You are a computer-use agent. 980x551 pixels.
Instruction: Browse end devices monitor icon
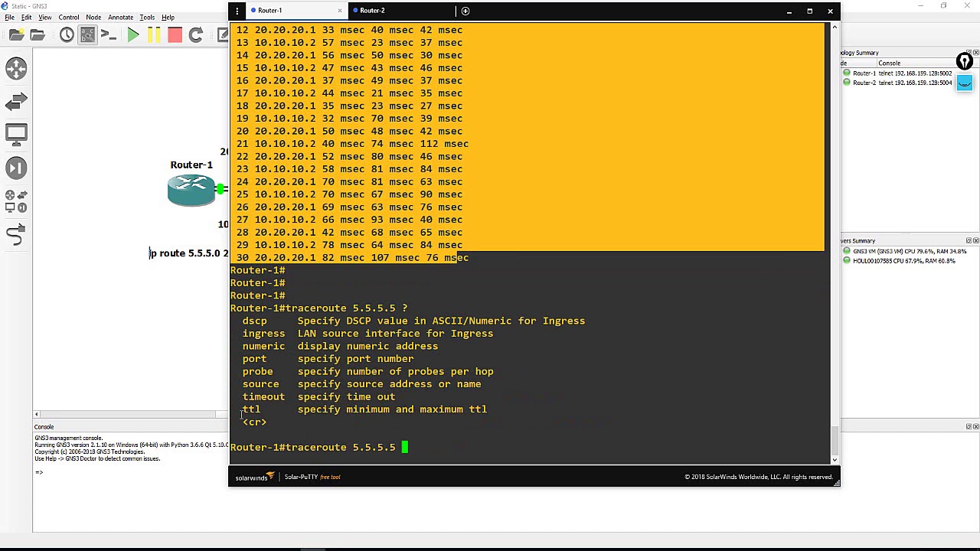(16, 135)
